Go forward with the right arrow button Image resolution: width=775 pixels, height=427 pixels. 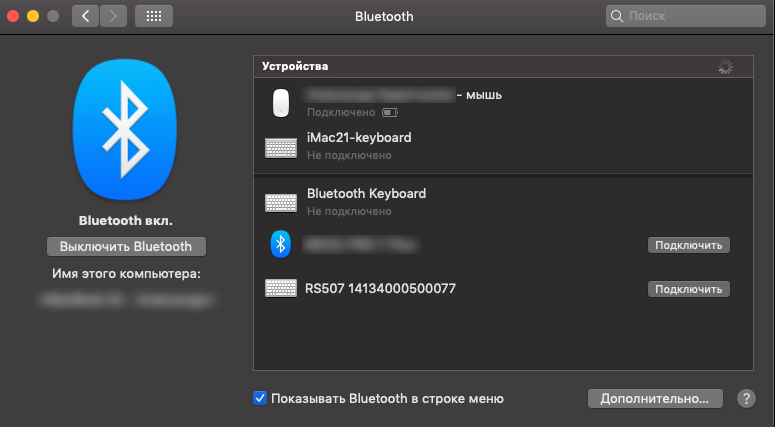[113, 16]
